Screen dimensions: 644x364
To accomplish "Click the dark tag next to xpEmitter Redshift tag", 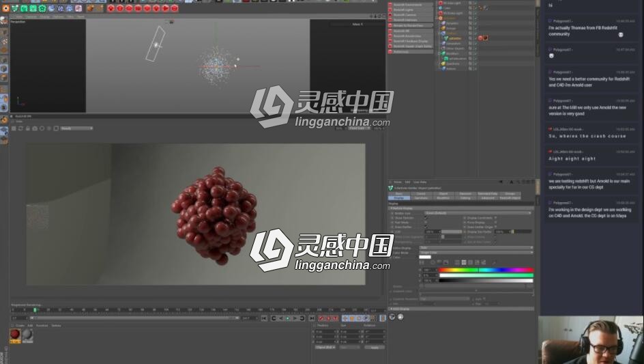I will [486, 38].
